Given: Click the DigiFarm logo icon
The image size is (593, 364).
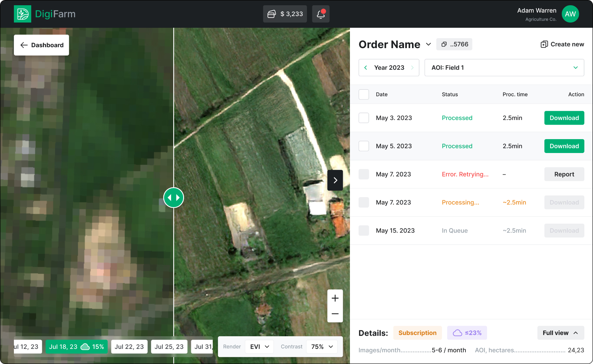Looking at the screenshot, I should [23, 14].
